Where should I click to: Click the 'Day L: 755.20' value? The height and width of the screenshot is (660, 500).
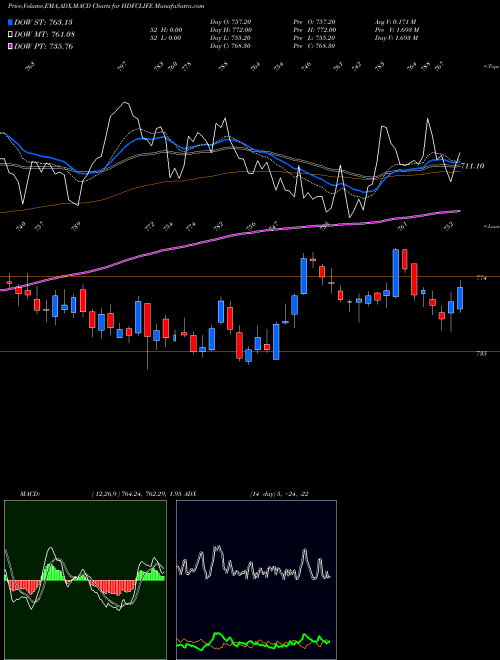[x=231, y=38]
